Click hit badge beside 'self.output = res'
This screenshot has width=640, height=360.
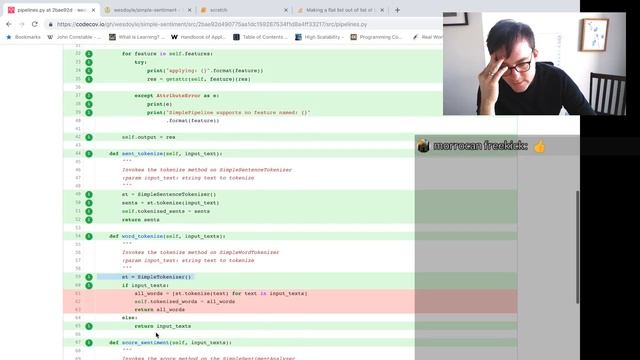pyautogui.click(x=89, y=137)
